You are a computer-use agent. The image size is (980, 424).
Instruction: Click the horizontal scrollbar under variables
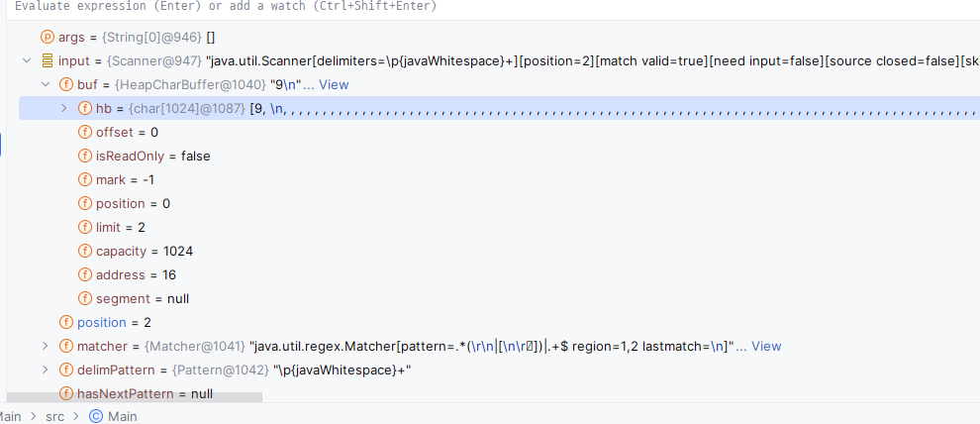(x=134, y=397)
